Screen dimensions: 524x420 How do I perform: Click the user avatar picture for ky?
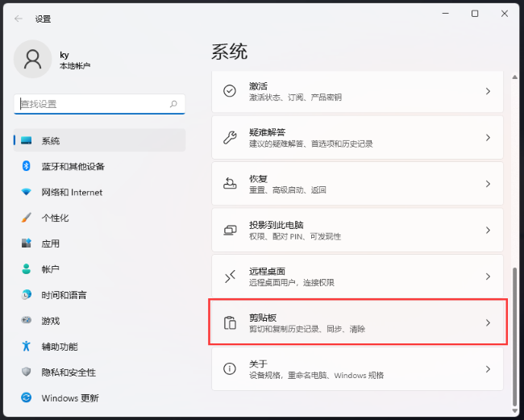click(33, 59)
